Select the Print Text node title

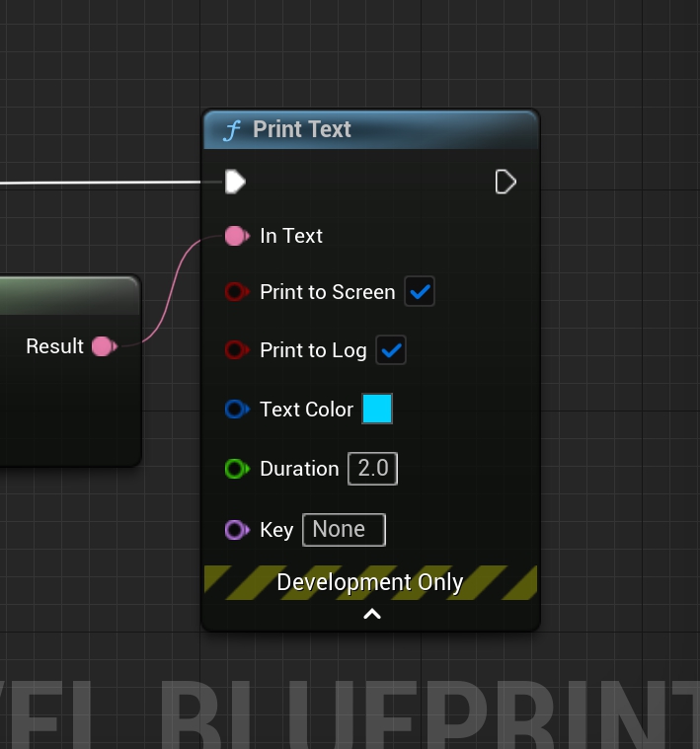pyautogui.click(x=302, y=129)
